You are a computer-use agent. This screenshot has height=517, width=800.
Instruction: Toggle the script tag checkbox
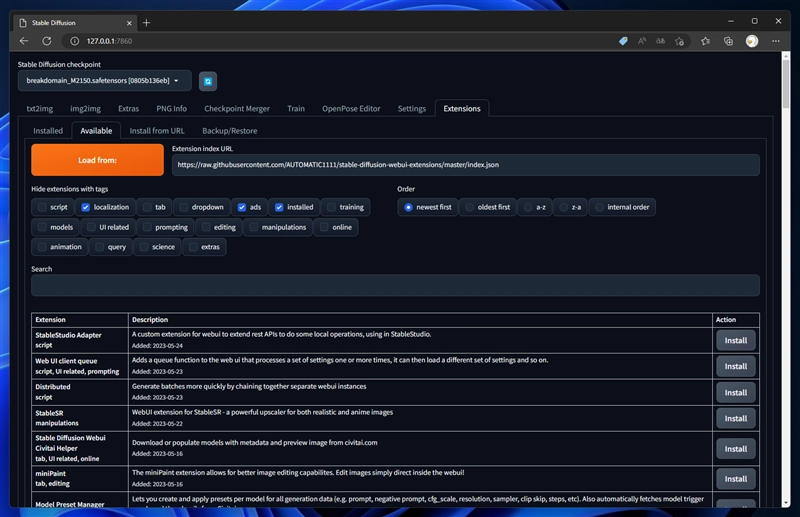(42, 207)
